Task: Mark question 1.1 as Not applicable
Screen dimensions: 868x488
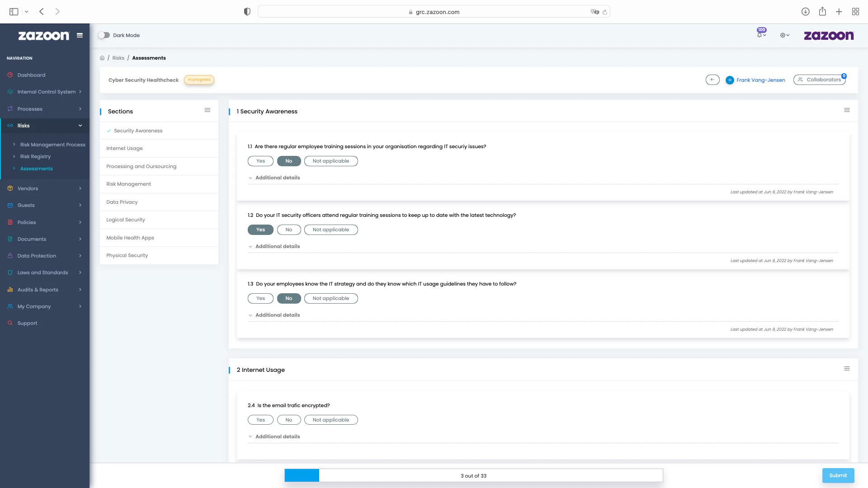Action: pyautogui.click(x=331, y=161)
